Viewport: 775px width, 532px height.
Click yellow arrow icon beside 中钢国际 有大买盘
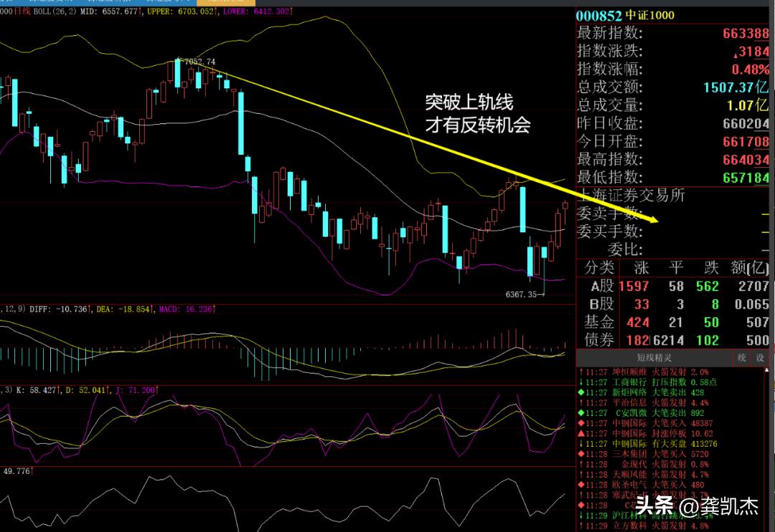pyautogui.click(x=581, y=445)
